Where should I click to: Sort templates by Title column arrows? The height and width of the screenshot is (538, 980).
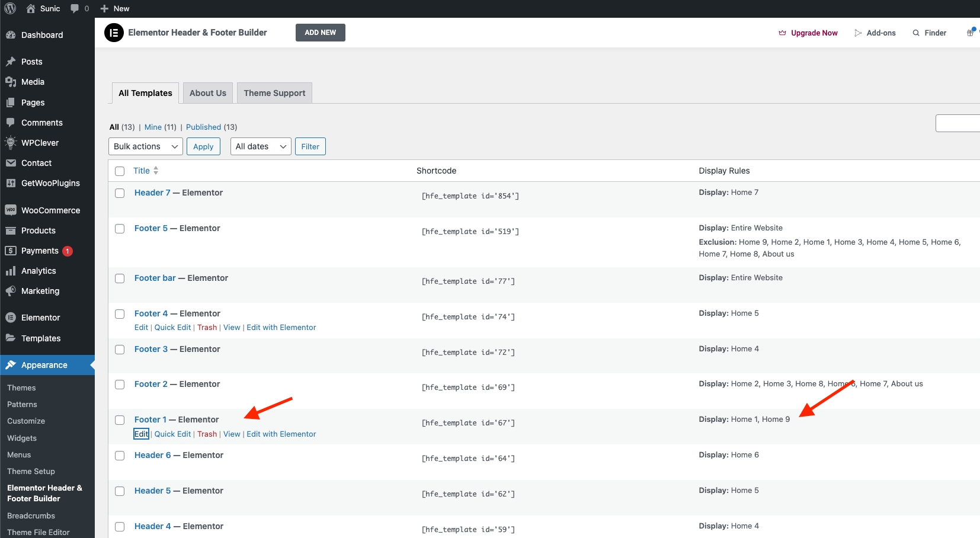[x=156, y=171]
